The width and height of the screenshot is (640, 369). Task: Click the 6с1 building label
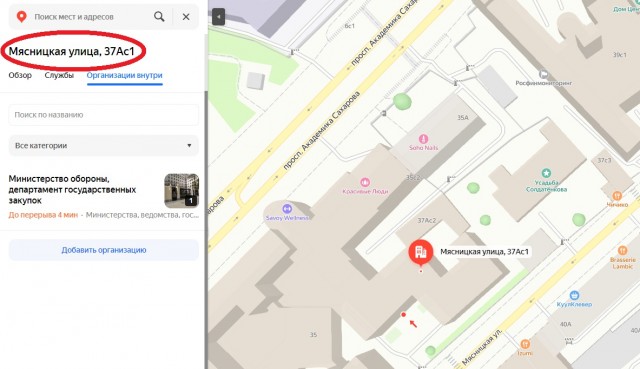[x=349, y=26]
